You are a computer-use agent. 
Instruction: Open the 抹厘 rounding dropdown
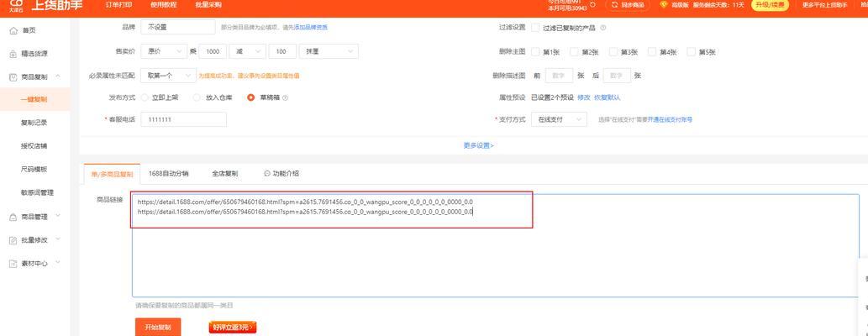pyautogui.click(x=329, y=51)
